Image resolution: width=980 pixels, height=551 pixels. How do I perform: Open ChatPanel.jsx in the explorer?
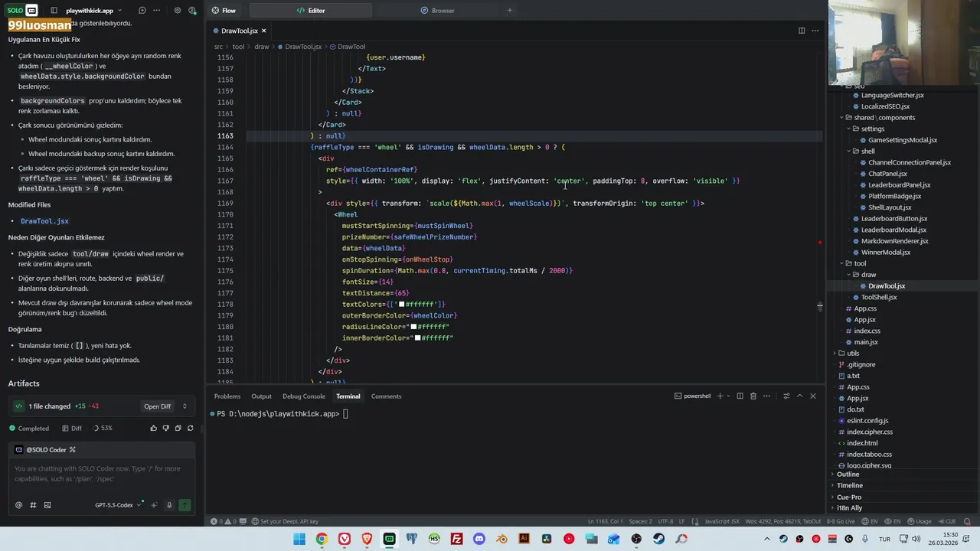pos(887,174)
